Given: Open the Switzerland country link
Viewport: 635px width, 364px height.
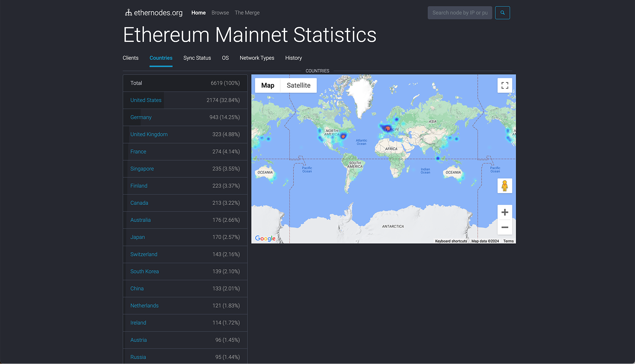Looking at the screenshot, I should point(144,254).
